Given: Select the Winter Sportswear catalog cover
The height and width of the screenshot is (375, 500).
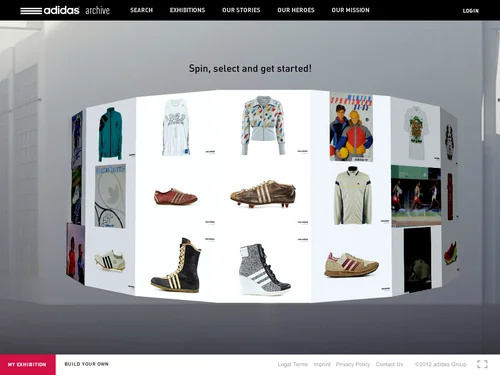Looking at the screenshot, I should point(351,127).
